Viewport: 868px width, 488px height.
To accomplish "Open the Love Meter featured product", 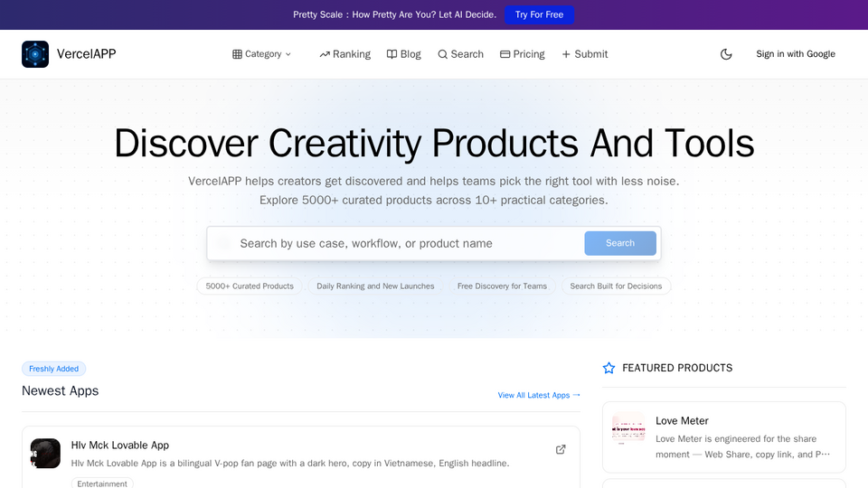I will [724, 437].
